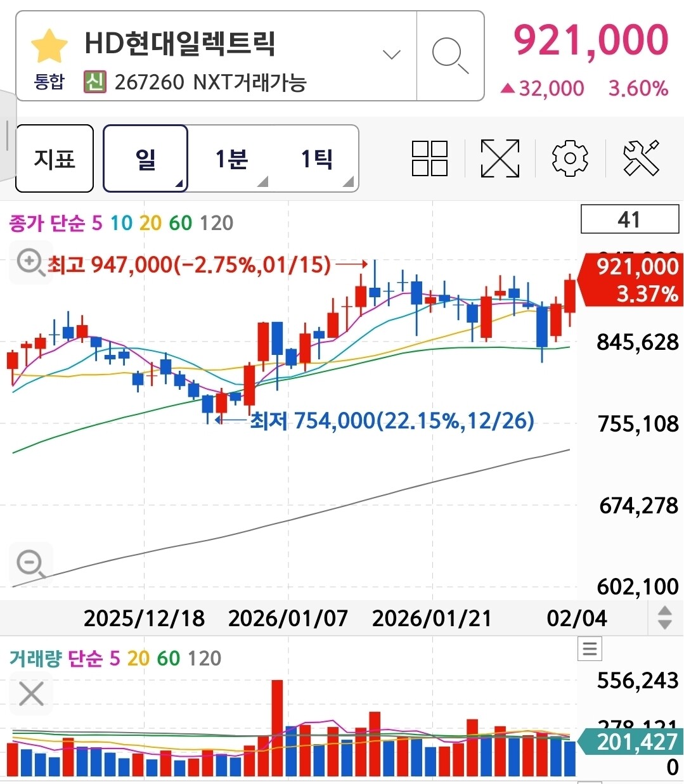Zoom out the chart with minus magnifier
Image resolution: width=684 pixels, height=784 pixels.
(x=30, y=563)
